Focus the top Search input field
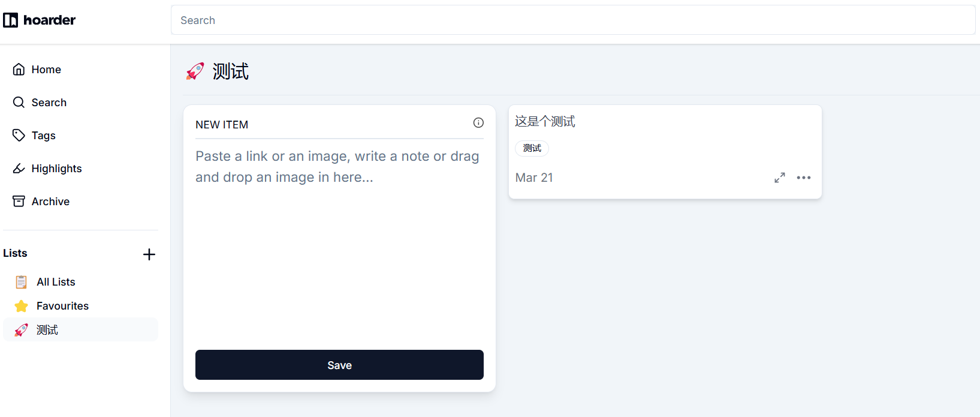Viewport: 980px width, 417px height. (572, 20)
